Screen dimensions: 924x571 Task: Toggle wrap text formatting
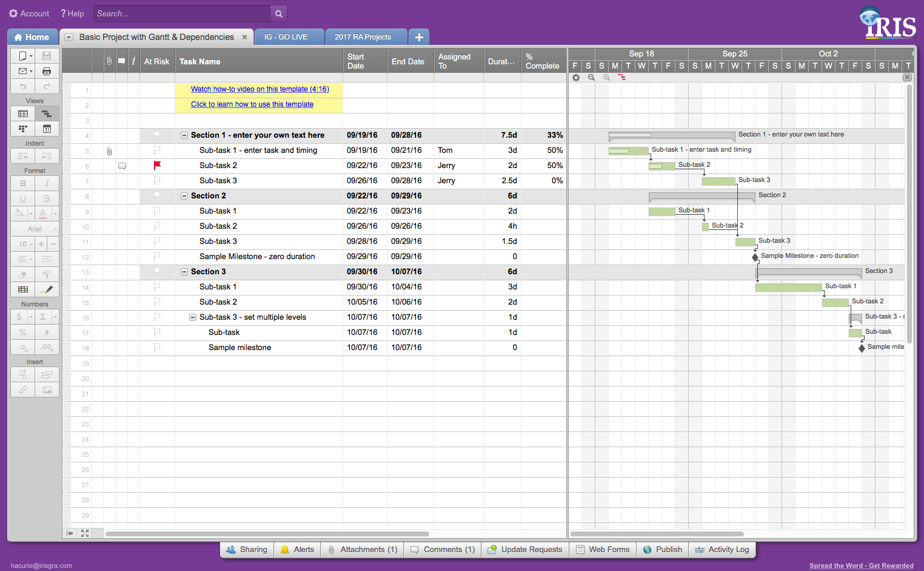pyautogui.click(x=47, y=259)
